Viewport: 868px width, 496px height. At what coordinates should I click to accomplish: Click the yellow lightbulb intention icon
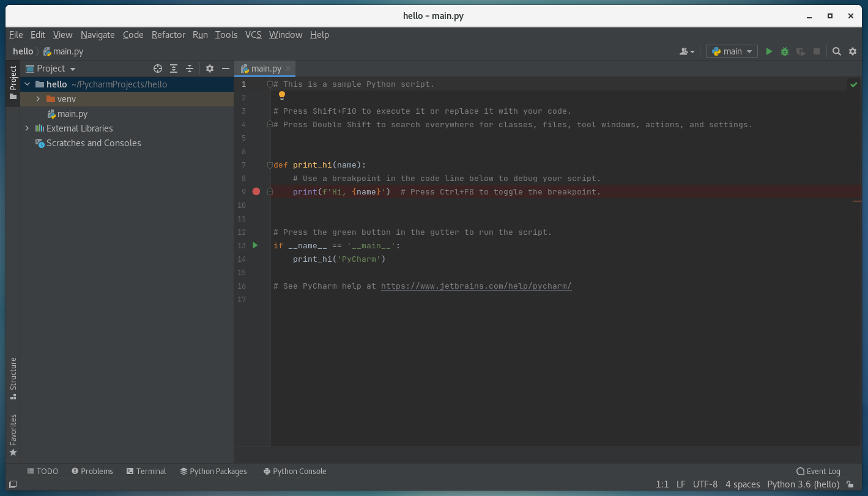[282, 95]
